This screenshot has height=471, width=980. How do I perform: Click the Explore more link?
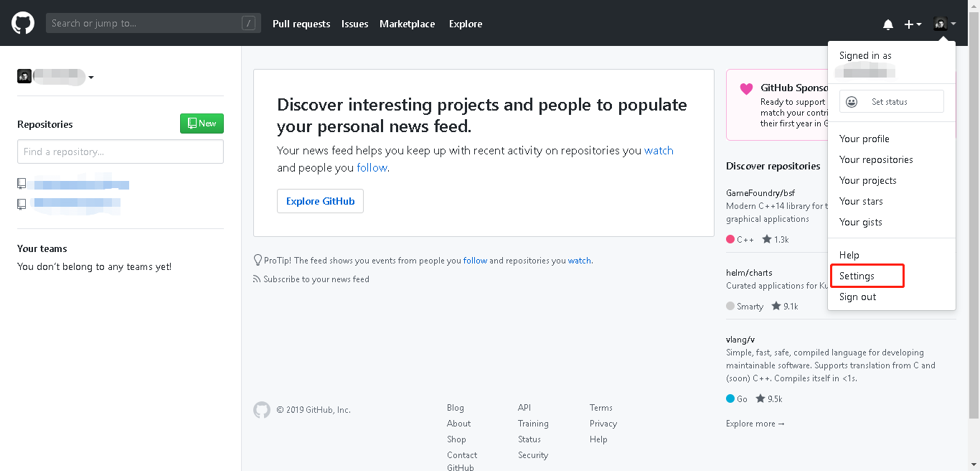point(755,424)
